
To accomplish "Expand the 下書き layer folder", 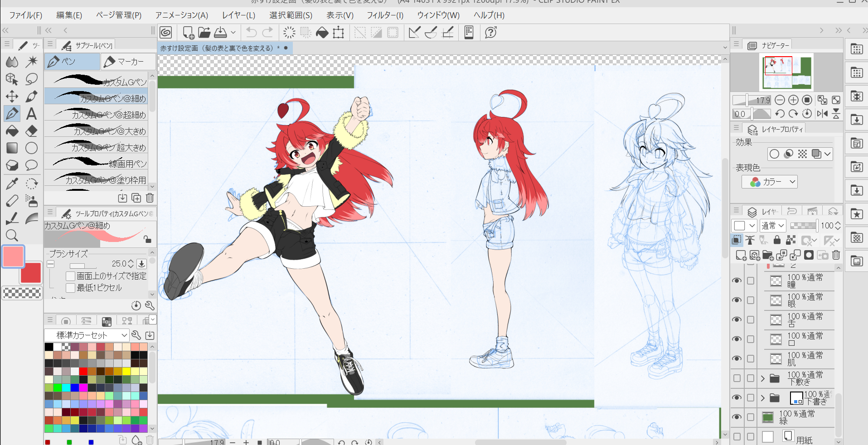I will [762, 398].
